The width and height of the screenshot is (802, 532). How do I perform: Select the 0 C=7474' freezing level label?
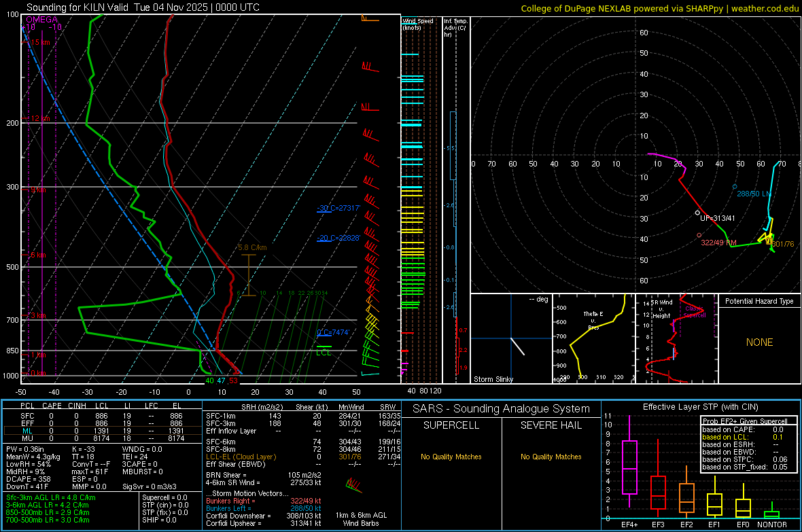click(x=333, y=332)
